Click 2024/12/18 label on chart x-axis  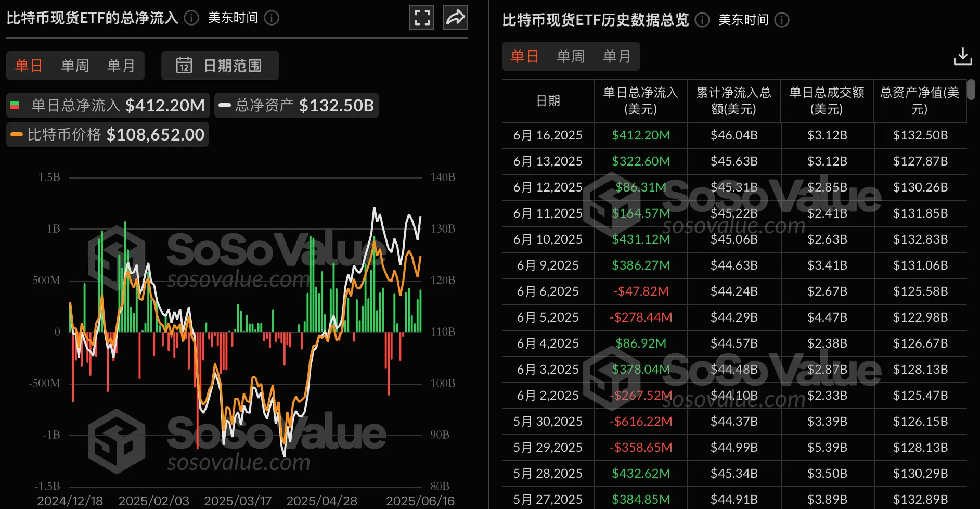click(x=70, y=501)
